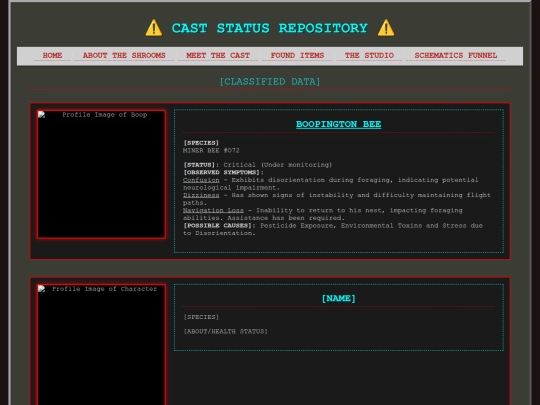The width and height of the screenshot is (540, 405).
Task: Click the [ABOUT/HEALTH STATUS] placeholder
Action: [x=225, y=331]
